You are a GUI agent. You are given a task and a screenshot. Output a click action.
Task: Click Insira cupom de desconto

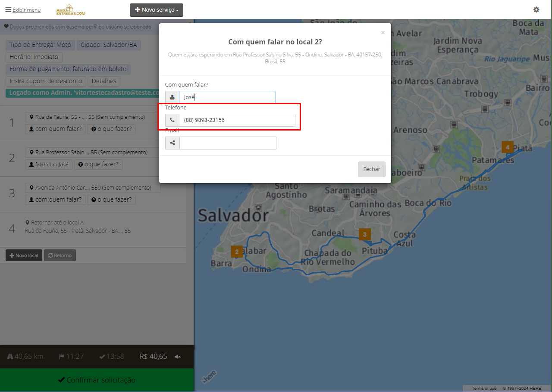(x=46, y=81)
